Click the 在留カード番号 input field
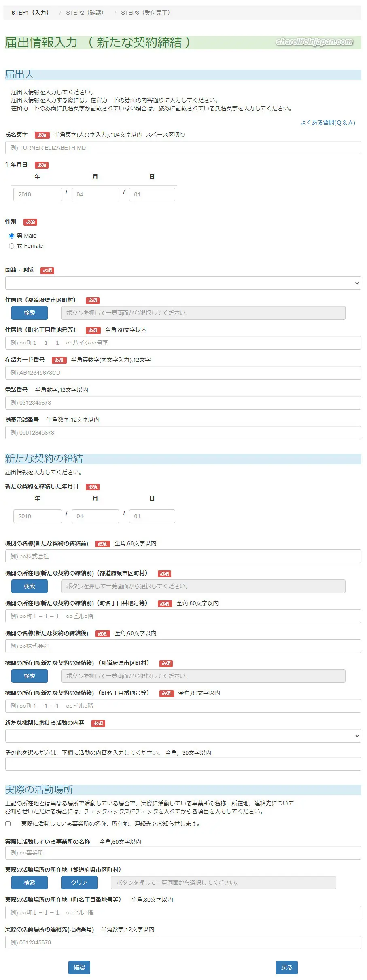 click(183, 373)
